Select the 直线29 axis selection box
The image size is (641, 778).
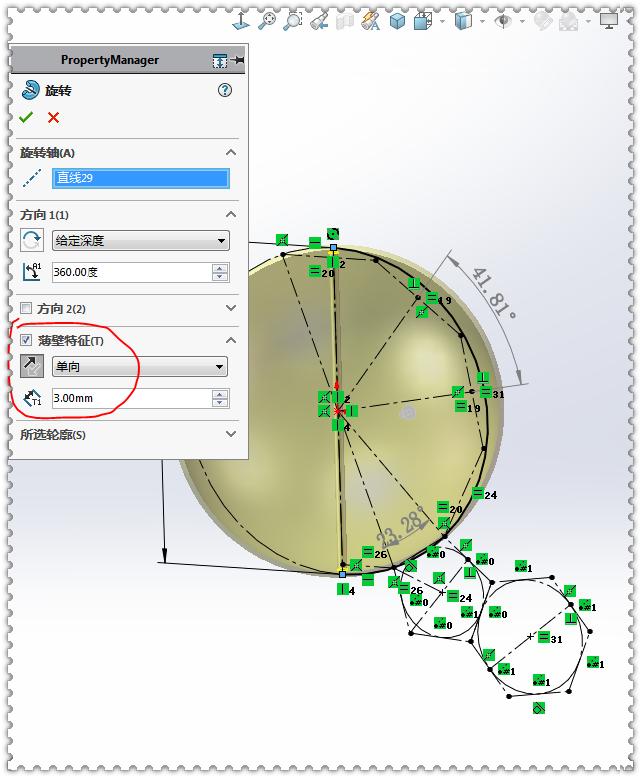pyautogui.click(x=141, y=178)
